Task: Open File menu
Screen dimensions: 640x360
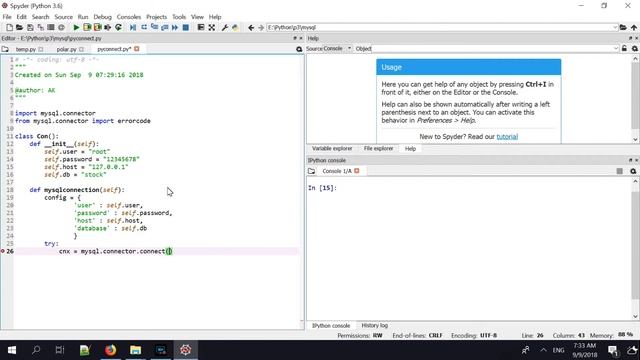Action: tap(7, 17)
